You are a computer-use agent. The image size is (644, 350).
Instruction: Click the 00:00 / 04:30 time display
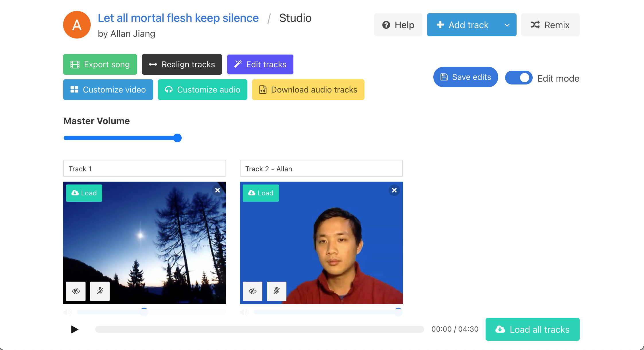point(455,329)
